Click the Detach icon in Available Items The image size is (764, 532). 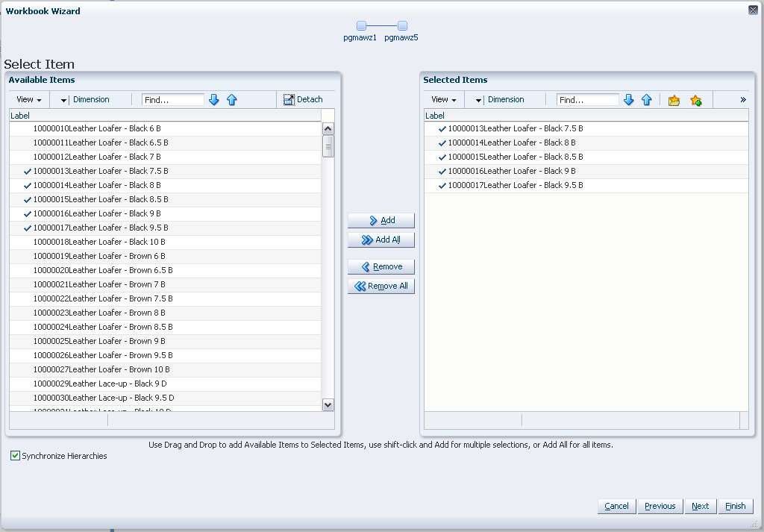[289, 99]
